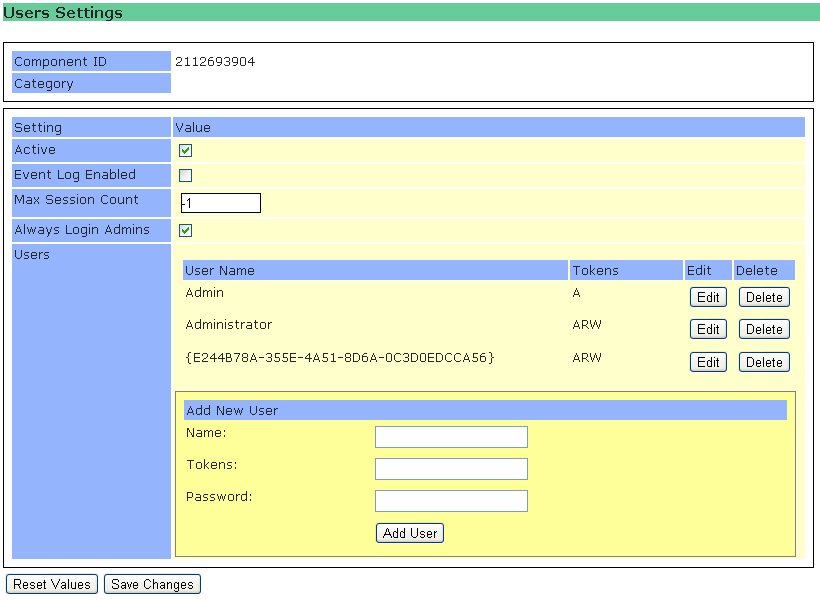Click the Tokens column header
The image size is (820, 600).
(x=595, y=270)
